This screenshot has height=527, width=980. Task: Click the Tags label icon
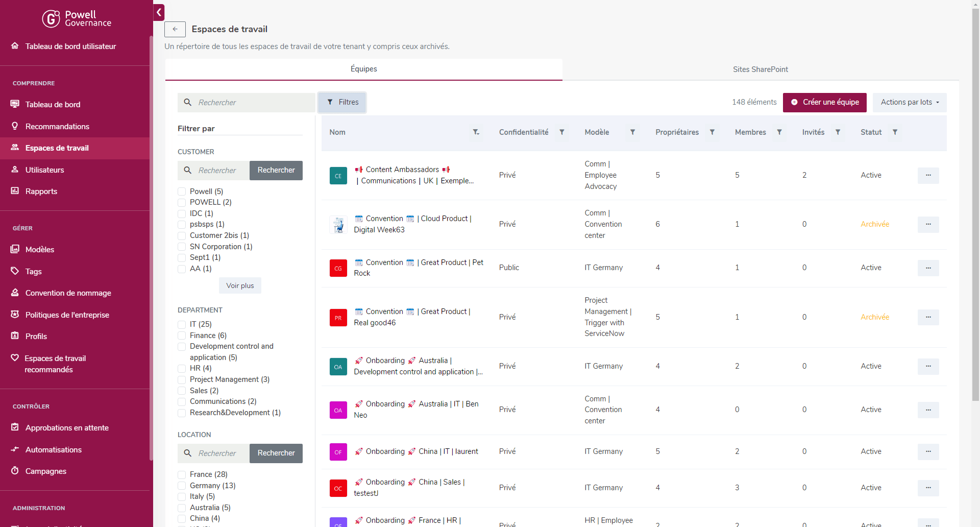[x=15, y=271]
